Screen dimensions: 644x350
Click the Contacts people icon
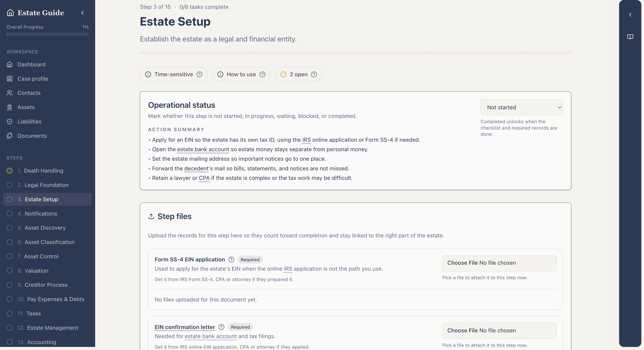tap(9, 93)
